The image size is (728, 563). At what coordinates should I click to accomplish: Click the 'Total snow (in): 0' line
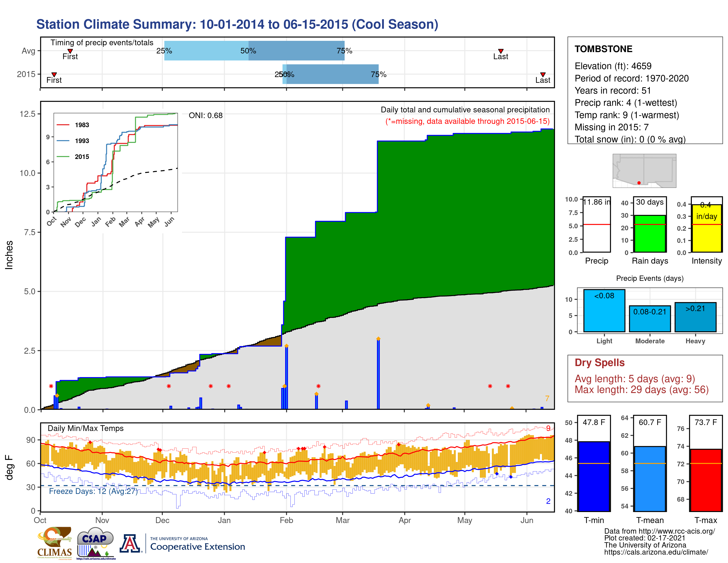(x=630, y=139)
